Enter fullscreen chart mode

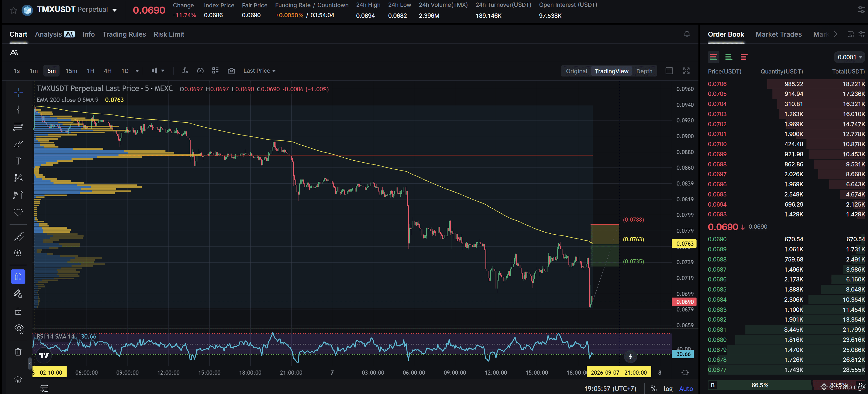click(686, 71)
